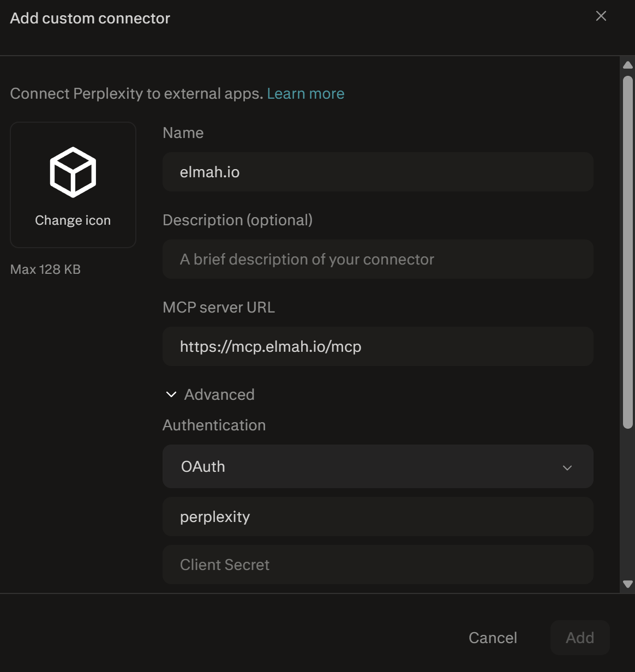Image resolution: width=635 pixels, height=672 pixels.
Task: Click the Change icon upload area
Action: (73, 185)
